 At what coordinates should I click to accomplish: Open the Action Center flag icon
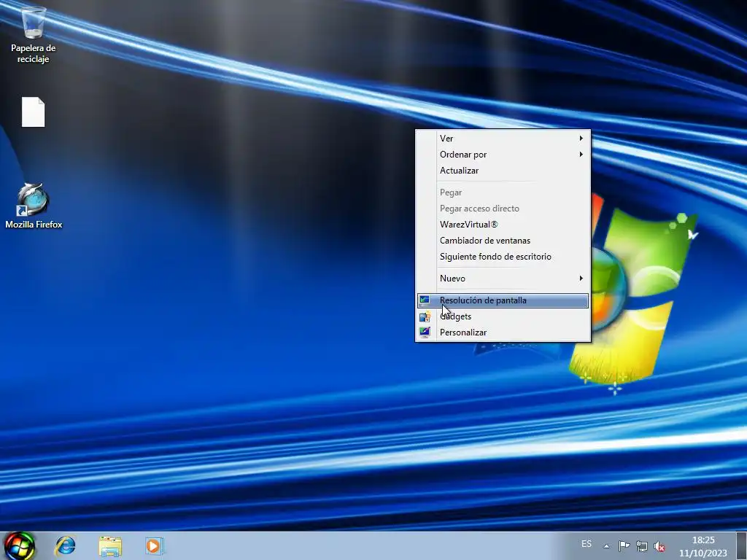(624, 546)
